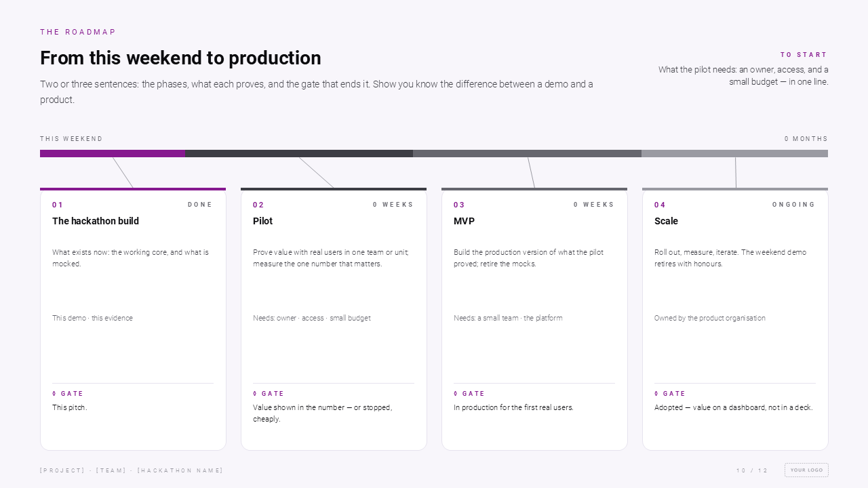Select 'What exists now: the working core' text
This screenshot has height=488, width=868.
pos(130,258)
